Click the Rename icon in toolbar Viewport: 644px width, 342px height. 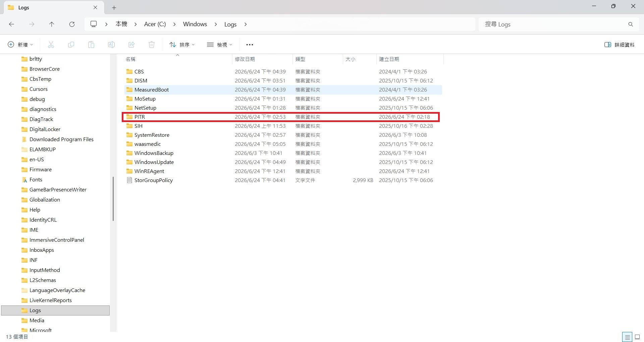coord(111,45)
